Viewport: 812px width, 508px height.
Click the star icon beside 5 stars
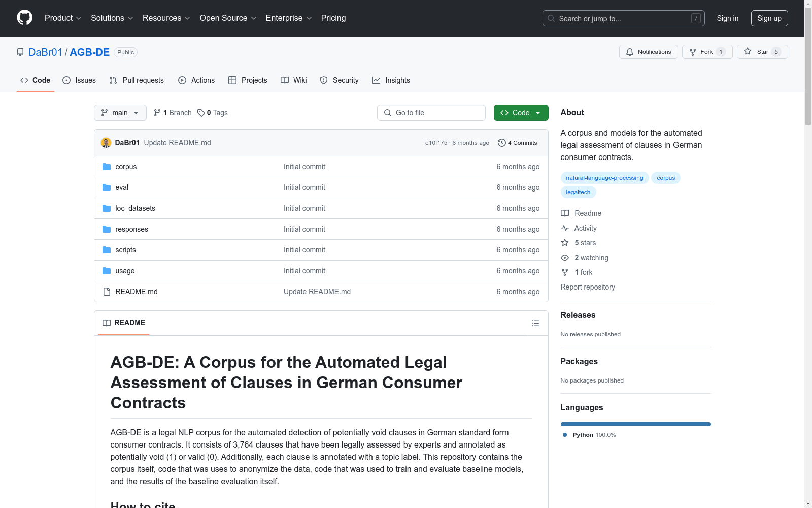[565, 243]
